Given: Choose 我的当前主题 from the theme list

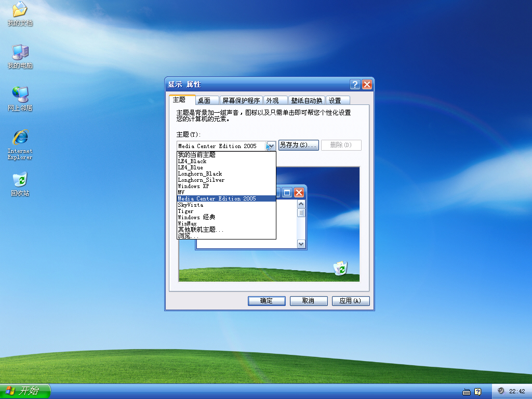Looking at the screenshot, I should (227, 155).
